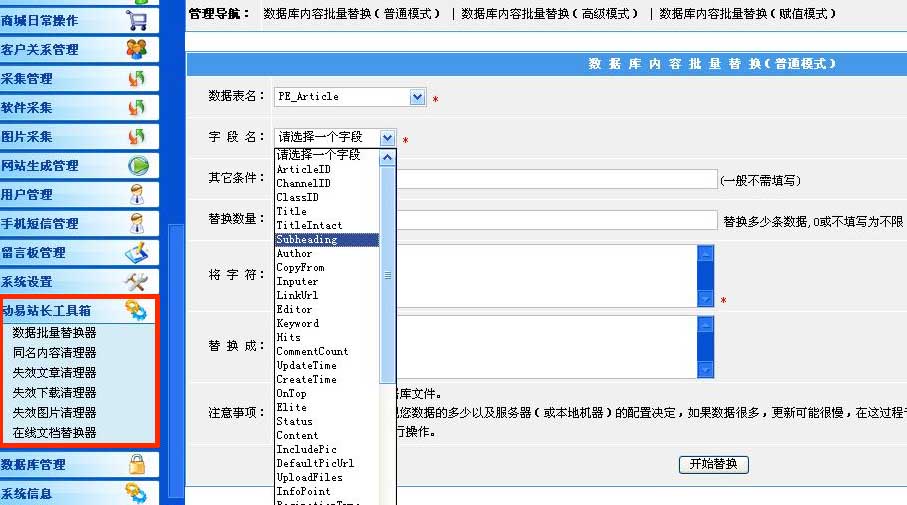Pick CommentCount in the field list

point(327,351)
